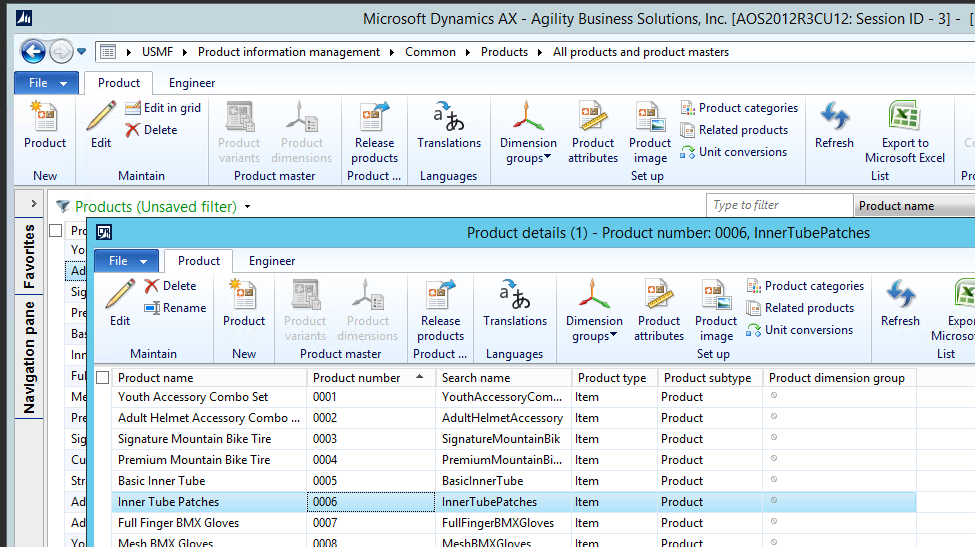Click Product attributes in Product details ribbon

[658, 310]
